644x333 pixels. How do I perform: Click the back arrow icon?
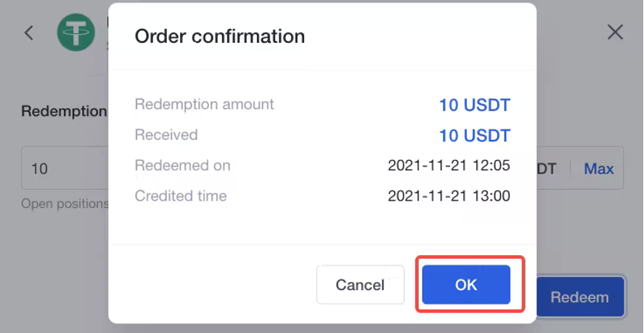click(29, 33)
